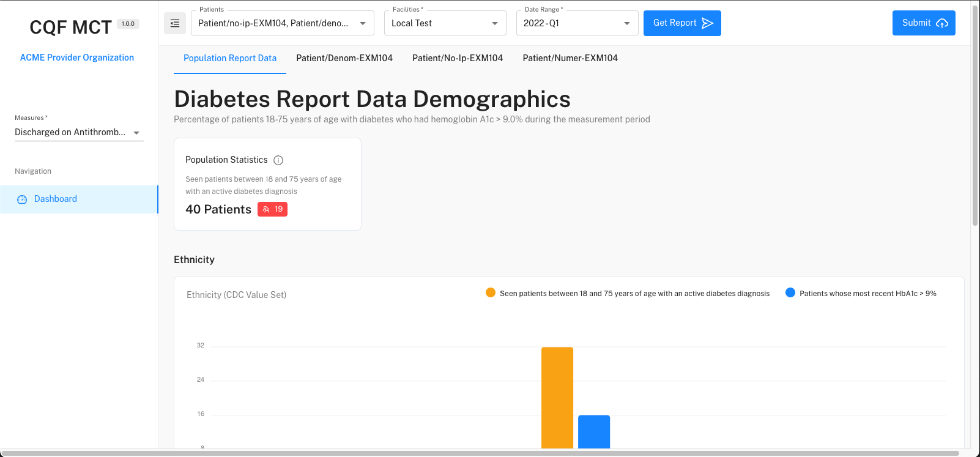Click the cloud upload icon in Submit
Viewport: 980px width, 457px height.
(942, 23)
